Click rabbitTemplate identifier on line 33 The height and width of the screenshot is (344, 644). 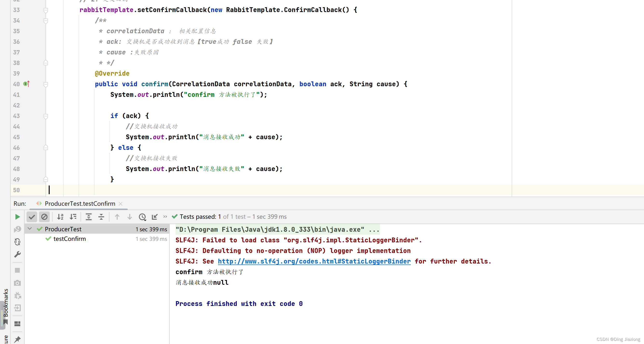106,10
